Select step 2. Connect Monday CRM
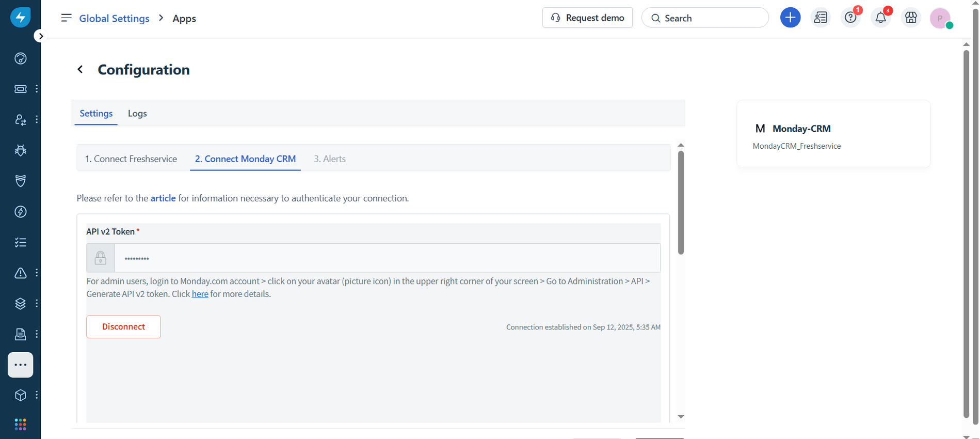This screenshot has width=980, height=439. (245, 159)
